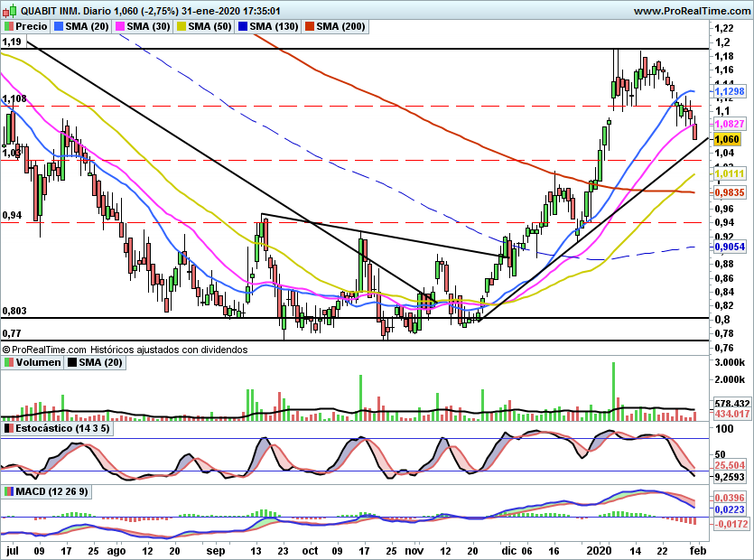This screenshot has width=754, height=560.
Task: Open the Estocástico (14 3 5) settings label
Action: (62, 428)
